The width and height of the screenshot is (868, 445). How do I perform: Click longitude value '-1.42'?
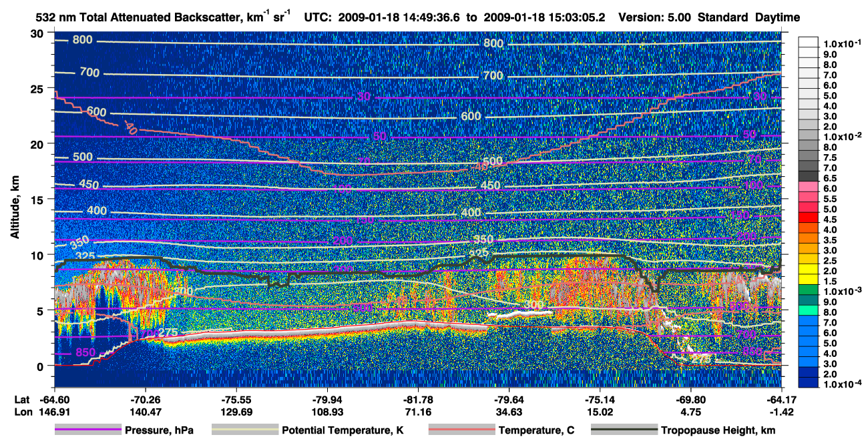point(781,411)
